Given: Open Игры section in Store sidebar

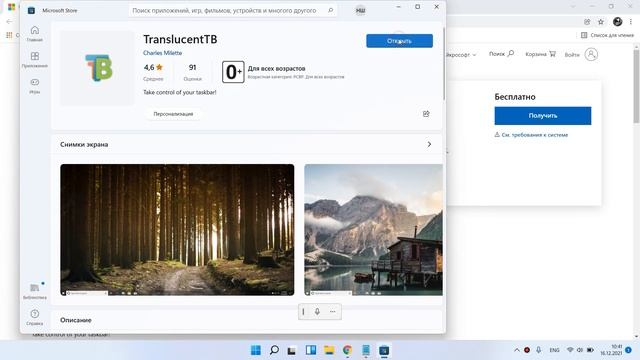Looking at the screenshot, I should 35,86.
